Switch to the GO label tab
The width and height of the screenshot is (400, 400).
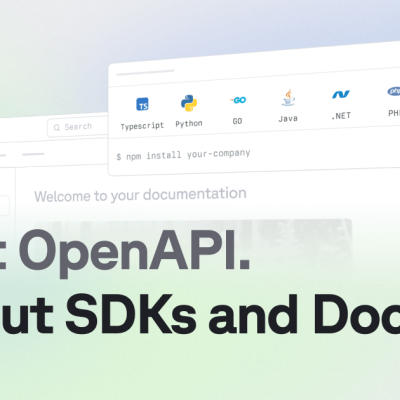tap(237, 121)
